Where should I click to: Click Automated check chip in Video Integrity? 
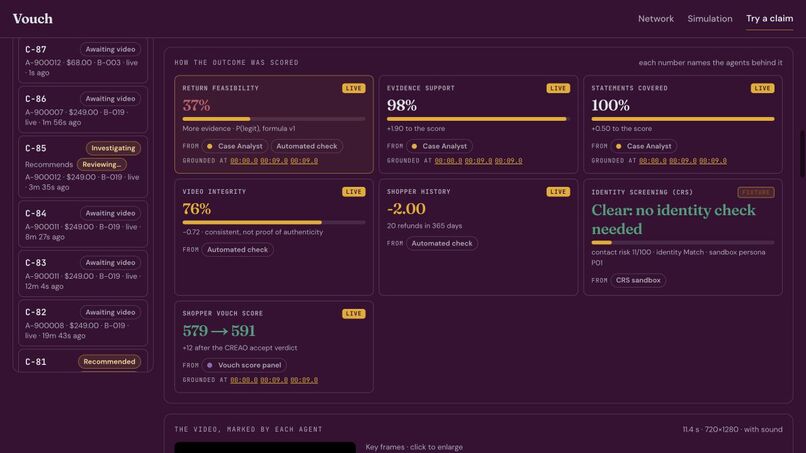point(237,249)
